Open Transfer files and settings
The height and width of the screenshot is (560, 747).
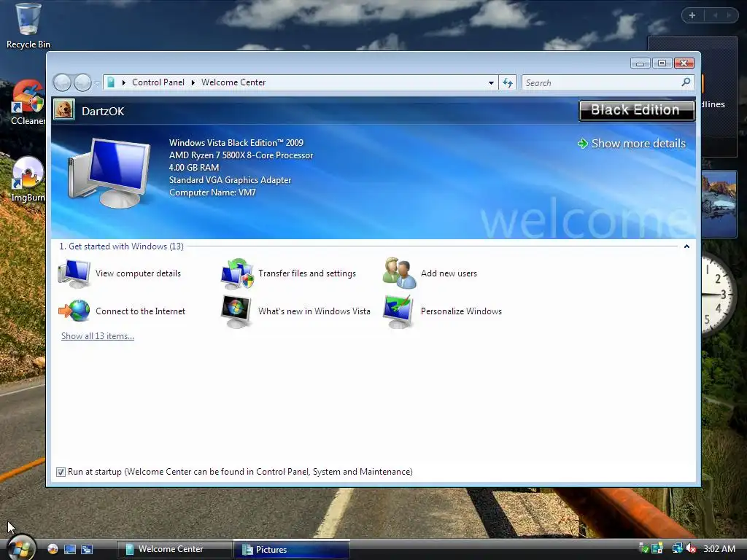289,273
